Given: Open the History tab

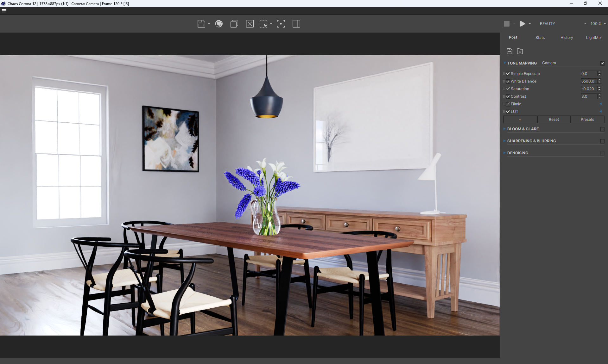Looking at the screenshot, I should 567,38.
